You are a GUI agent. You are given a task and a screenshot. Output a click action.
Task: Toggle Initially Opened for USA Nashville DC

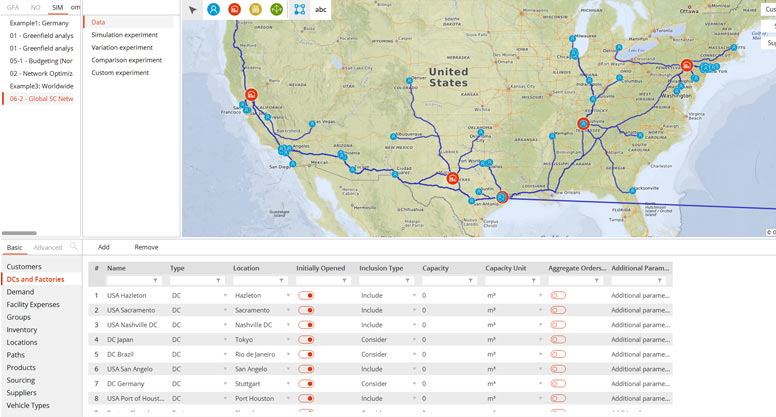306,325
